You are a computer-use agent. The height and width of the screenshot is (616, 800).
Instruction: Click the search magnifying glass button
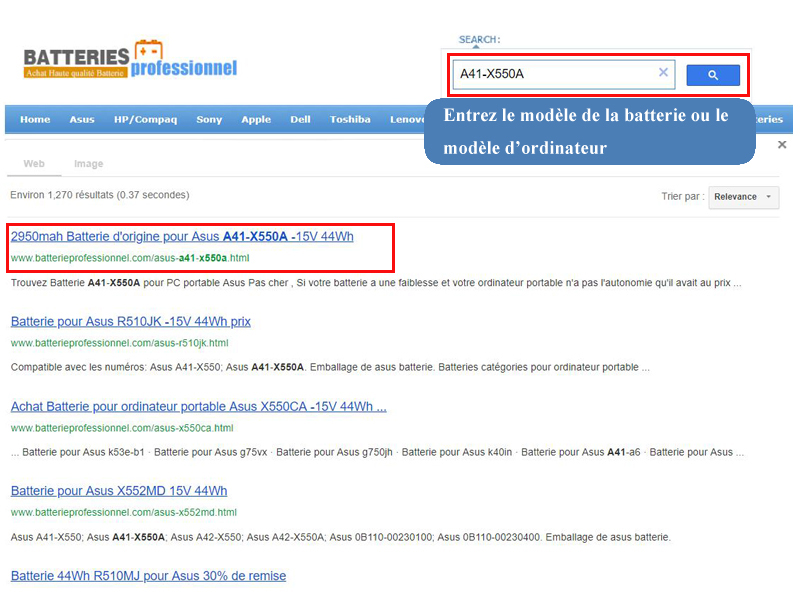[x=712, y=74]
